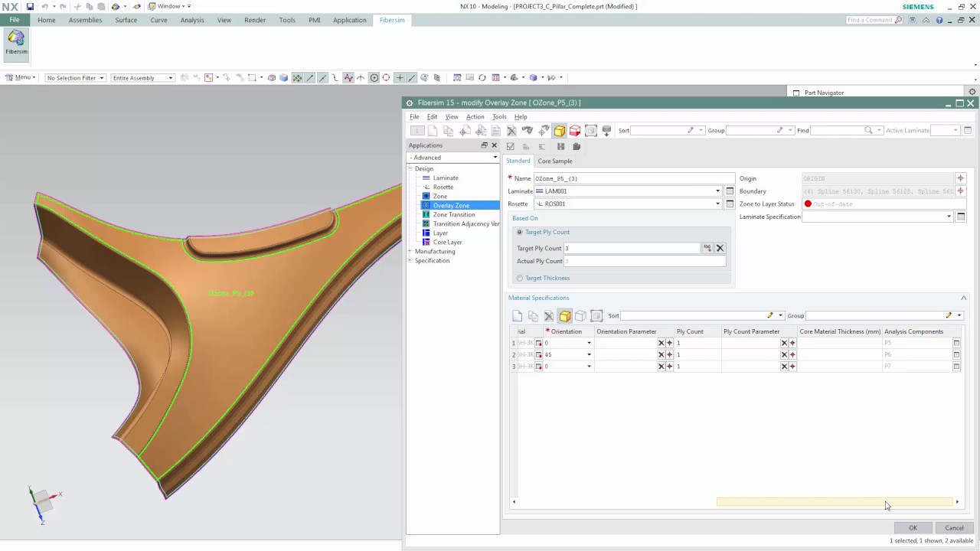
Task: Click the parameter icon beside Target Ply Count
Action: pos(707,248)
